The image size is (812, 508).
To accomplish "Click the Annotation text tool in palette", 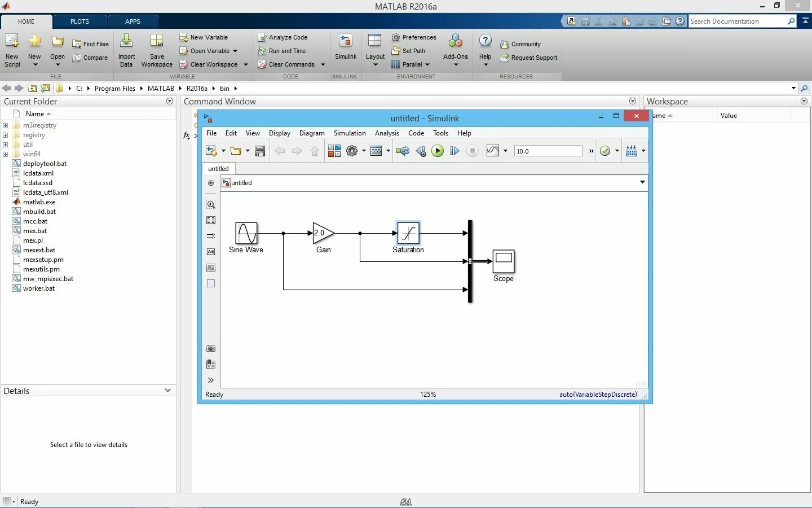I will click(211, 252).
